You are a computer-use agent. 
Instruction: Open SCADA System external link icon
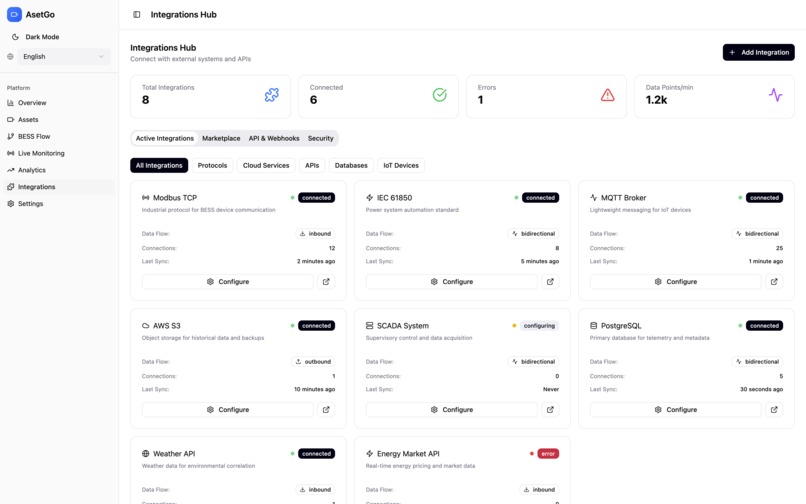click(550, 410)
